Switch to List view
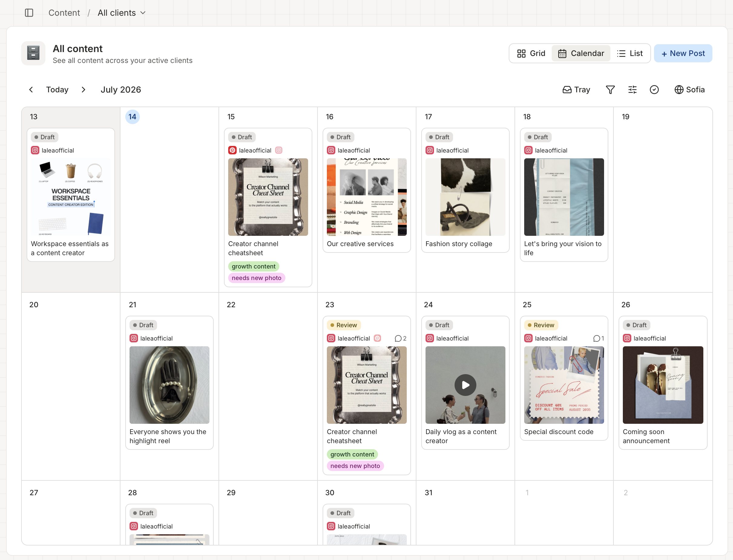 click(629, 53)
